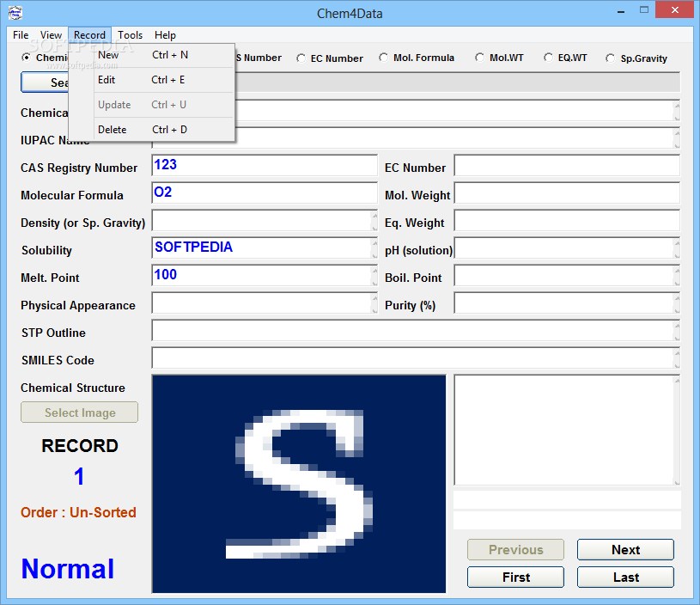Open the Help menu

(x=165, y=35)
